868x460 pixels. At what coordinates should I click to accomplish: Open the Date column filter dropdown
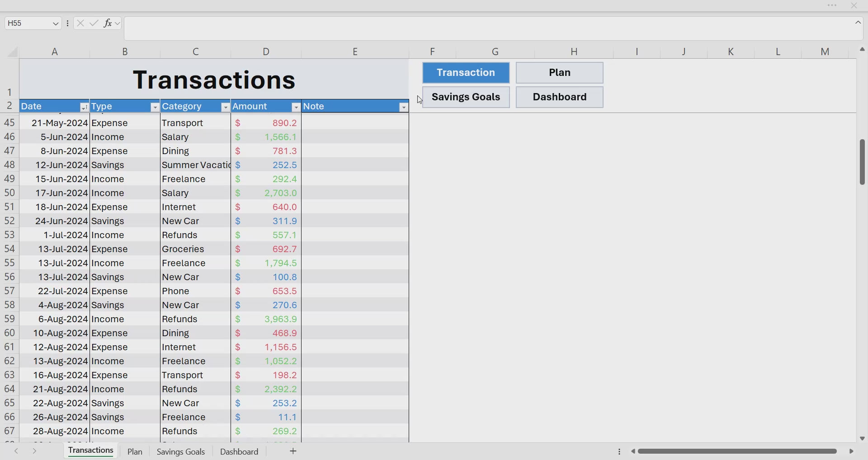(x=84, y=107)
